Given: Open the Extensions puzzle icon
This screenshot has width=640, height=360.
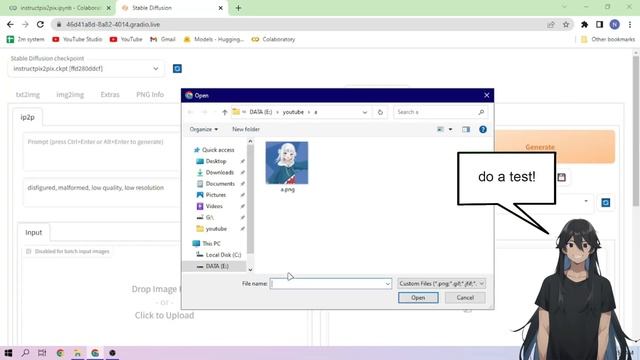Looking at the screenshot, I should coord(584,24).
